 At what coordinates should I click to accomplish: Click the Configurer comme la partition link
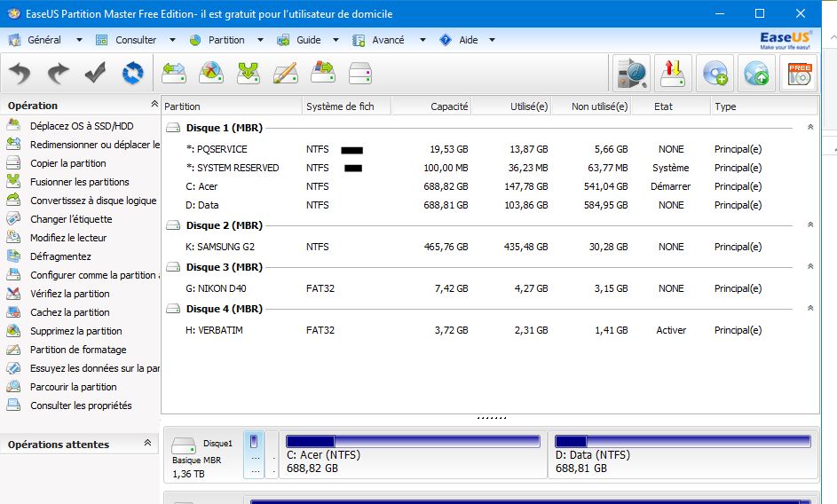95,275
